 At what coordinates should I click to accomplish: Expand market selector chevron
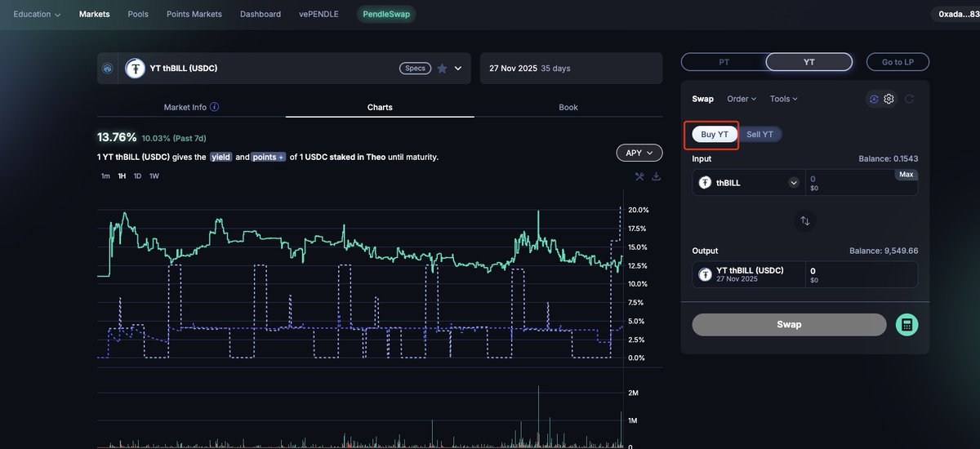pyautogui.click(x=458, y=69)
